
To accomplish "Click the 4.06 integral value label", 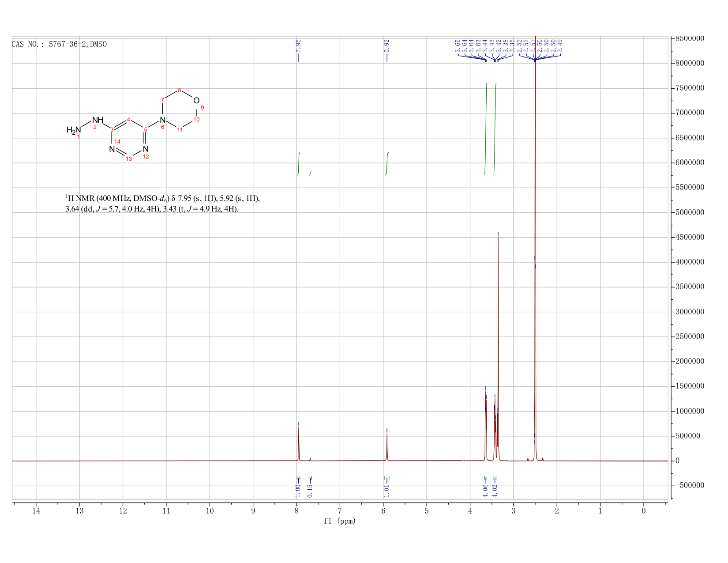I will tap(486, 490).
